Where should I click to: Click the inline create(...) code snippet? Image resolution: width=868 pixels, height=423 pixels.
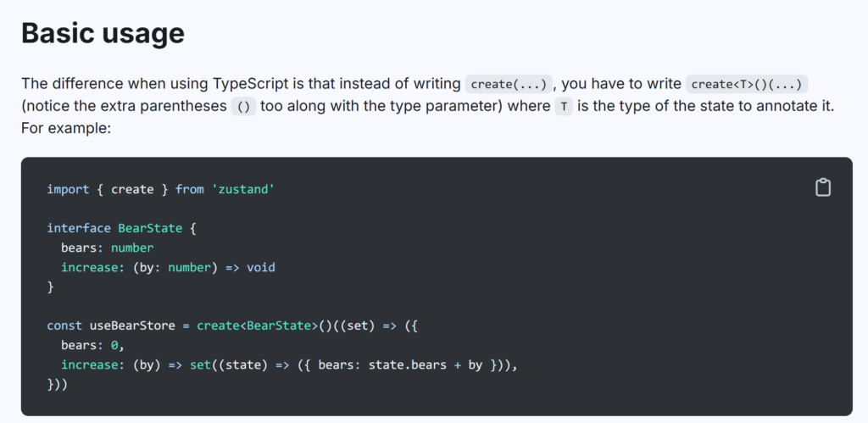[509, 84]
